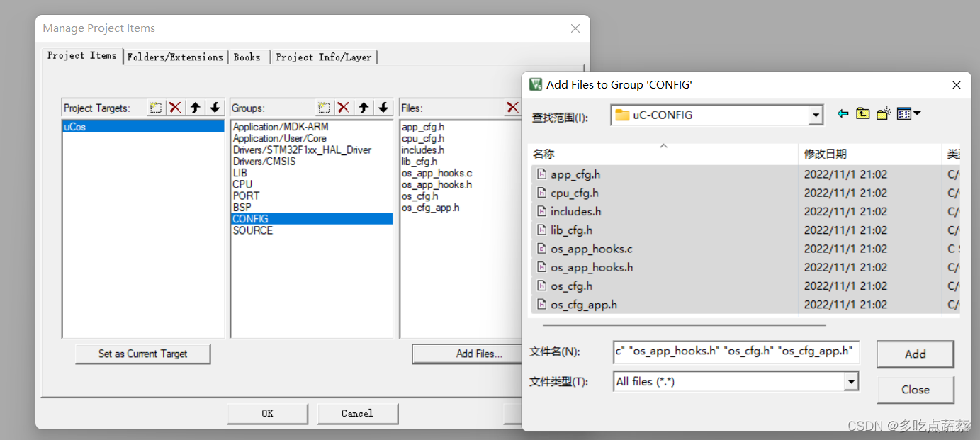Move the CONFIG group down with the arrow icon
Viewport: 980px width, 440px height.
click(x=382, y=107)
